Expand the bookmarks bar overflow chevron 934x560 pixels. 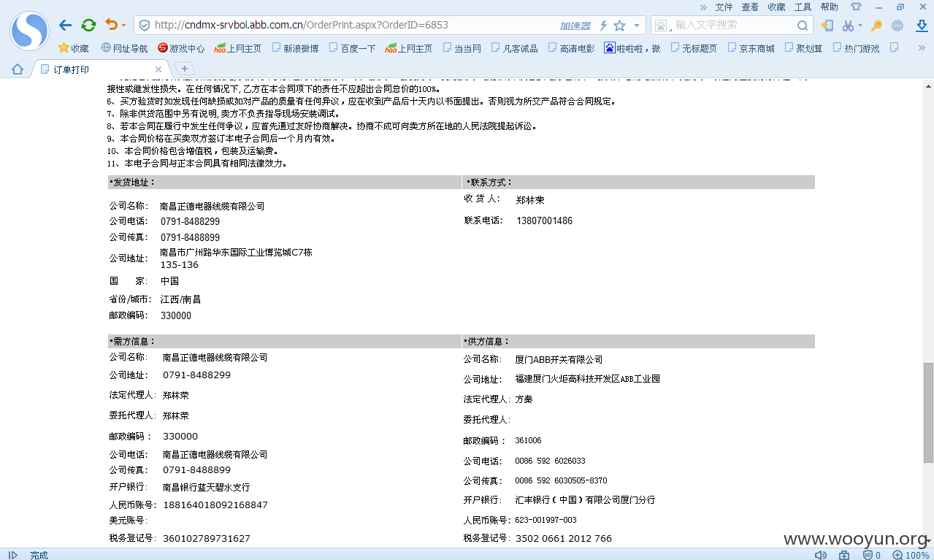[x=922, y=48]
